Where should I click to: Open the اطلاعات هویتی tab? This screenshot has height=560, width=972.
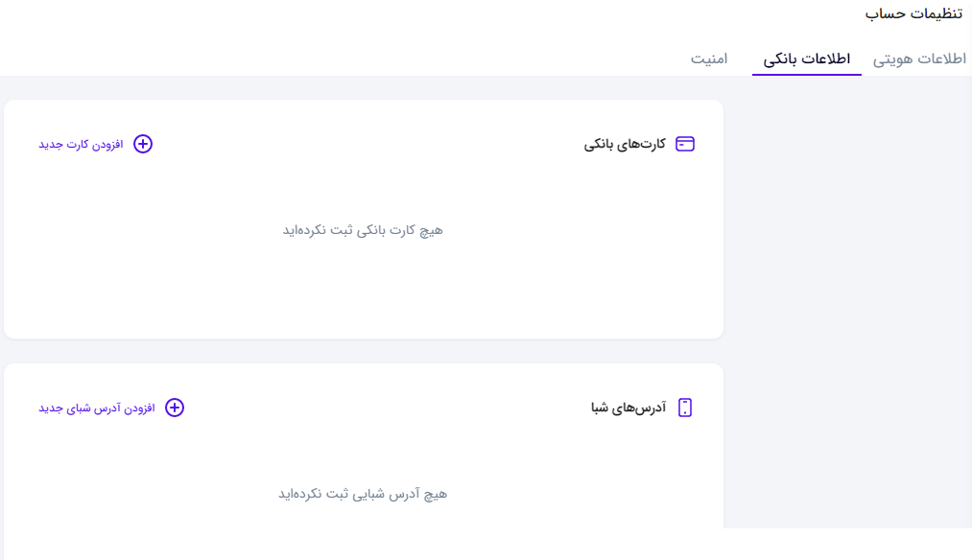[919, 58]
